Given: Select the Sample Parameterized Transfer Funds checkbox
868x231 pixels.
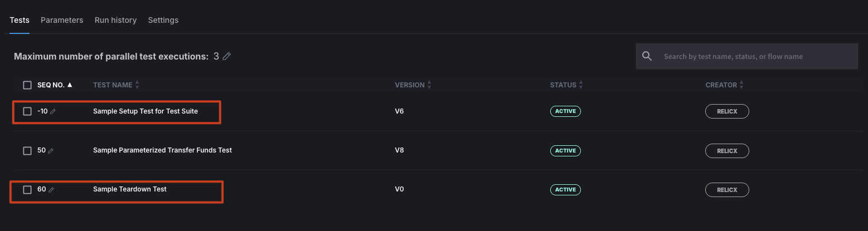Looking at the screenshot, I should tap(27, 150).
